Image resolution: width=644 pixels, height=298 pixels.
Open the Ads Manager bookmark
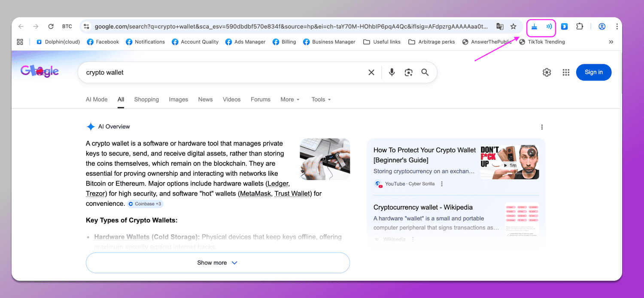tap(245, 42)
